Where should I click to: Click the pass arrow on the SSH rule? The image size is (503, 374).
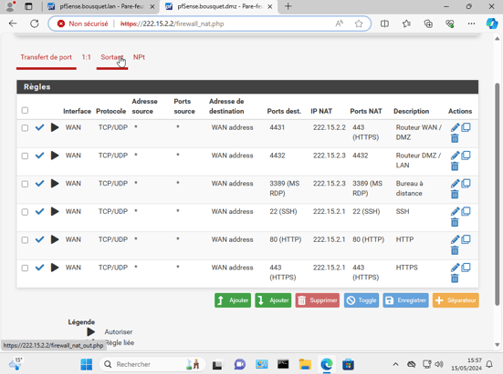coord(55,211)
